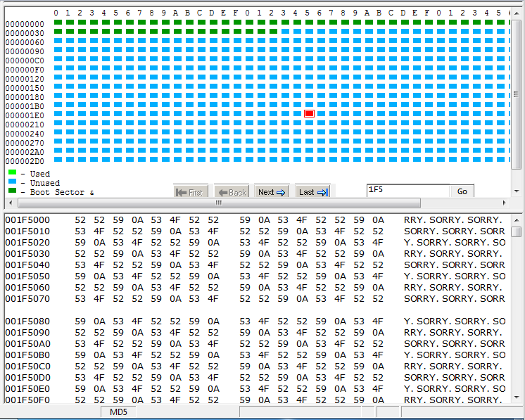The image size is (525, 420).
Task: Click hex offset 001F50D0
Action: coord(27,378)
